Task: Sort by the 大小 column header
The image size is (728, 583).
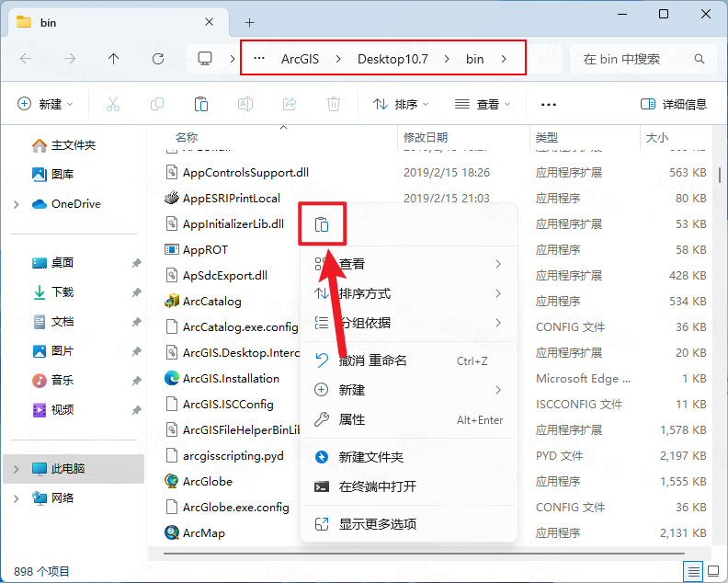Action: click(x=657, y=138)
